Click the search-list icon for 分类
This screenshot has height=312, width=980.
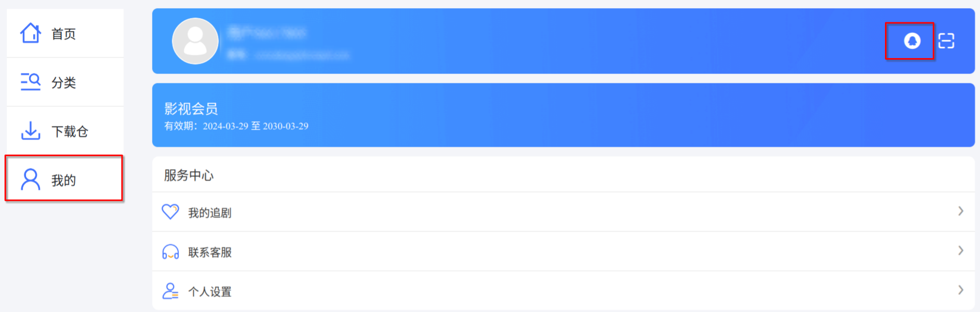click(31, 82)
